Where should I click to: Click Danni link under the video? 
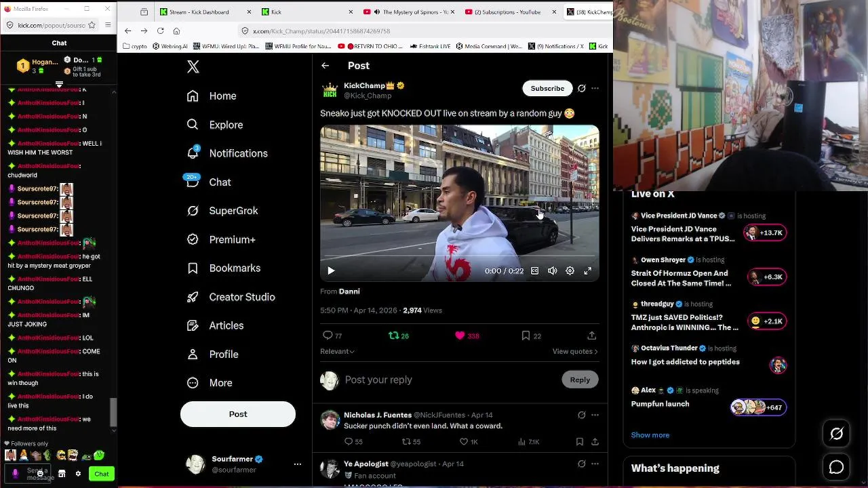[x=349, y=291]
